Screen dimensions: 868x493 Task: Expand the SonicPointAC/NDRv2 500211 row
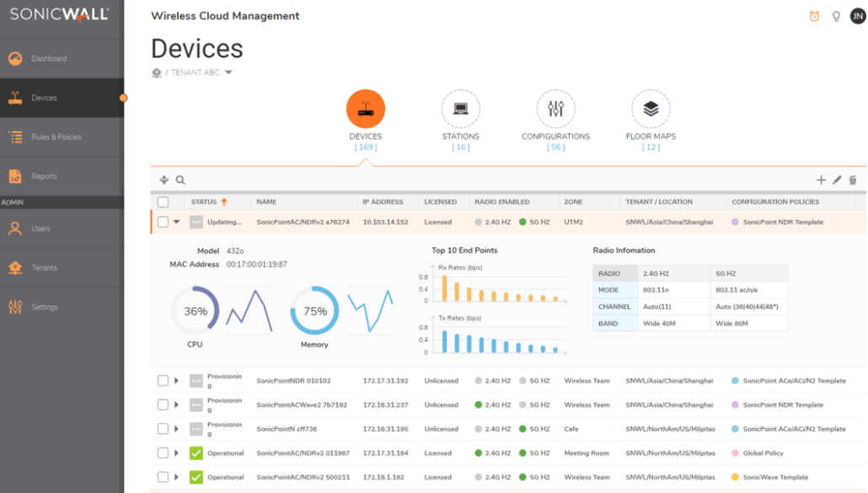177,477
